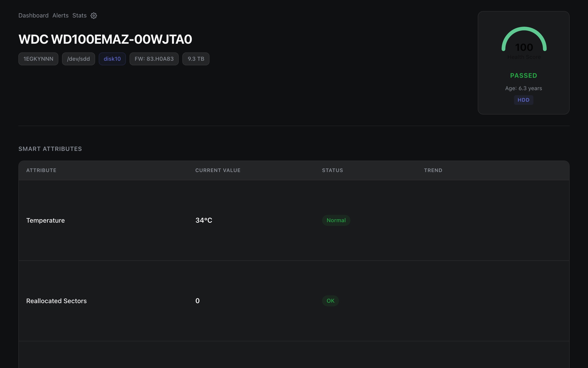This screenshot has height=368, width=588.
Task: Open the settings gear icon
Action: click(94, 16)
